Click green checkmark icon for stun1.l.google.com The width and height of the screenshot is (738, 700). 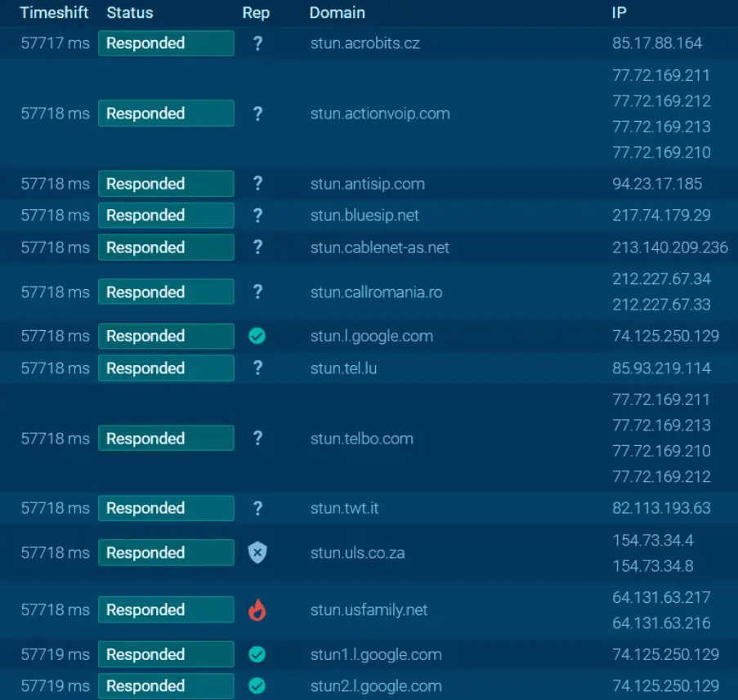tap(257, 654)
